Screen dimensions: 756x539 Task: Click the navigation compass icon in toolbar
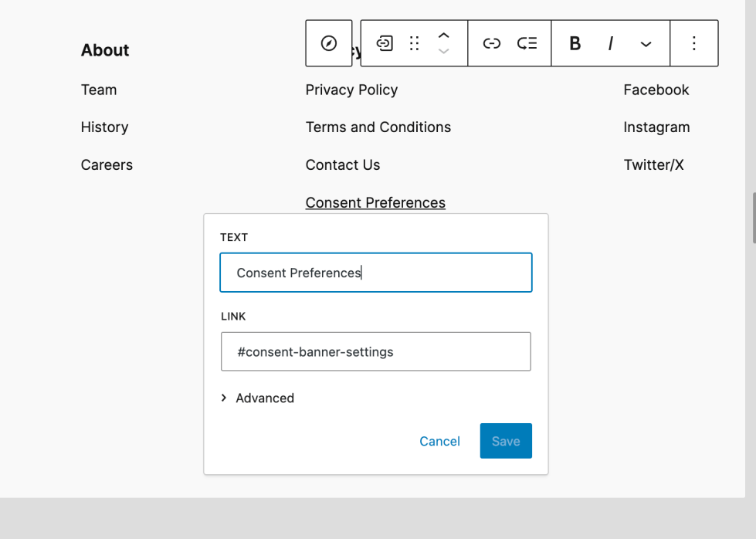click(329, 43)
